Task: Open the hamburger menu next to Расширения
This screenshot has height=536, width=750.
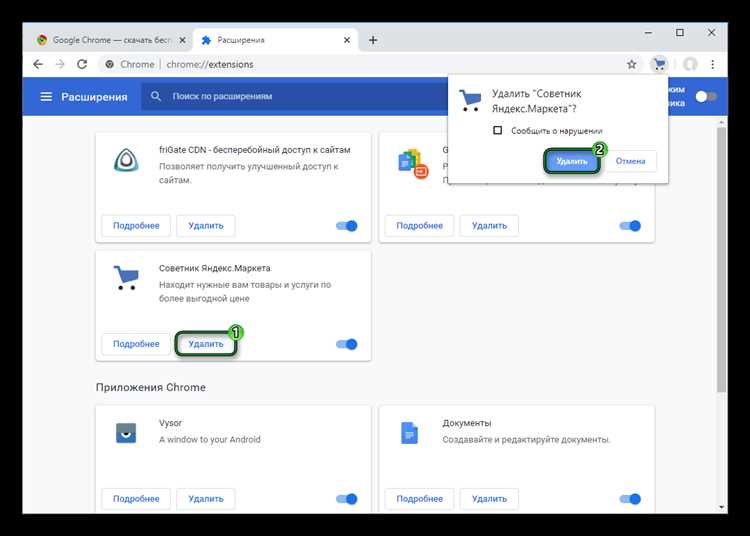Action: (46, 97)
